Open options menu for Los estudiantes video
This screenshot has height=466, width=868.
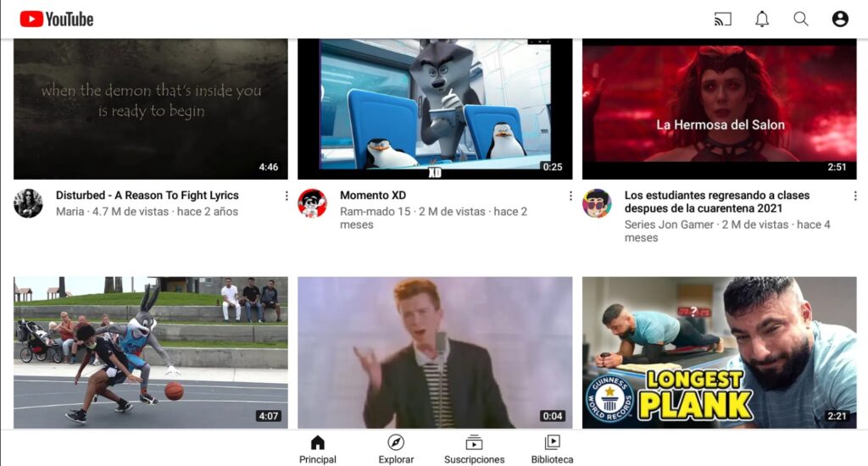point(855,196)
